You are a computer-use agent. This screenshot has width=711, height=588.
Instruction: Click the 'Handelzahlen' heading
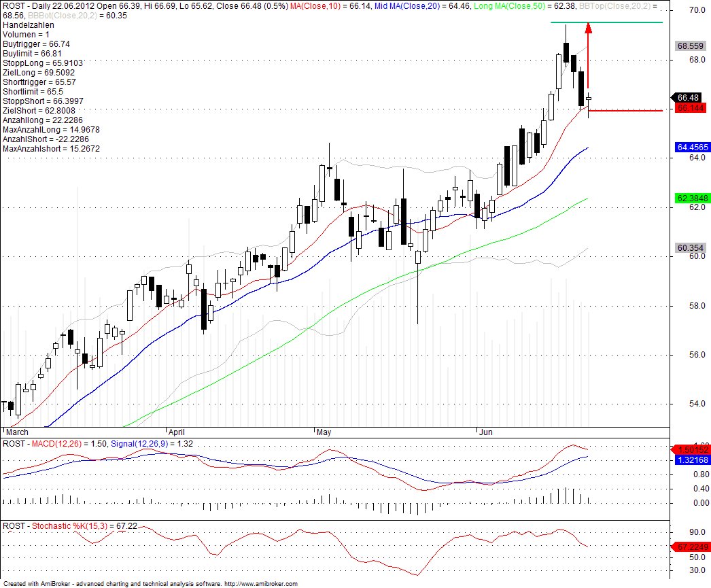[x=28, y=25]
